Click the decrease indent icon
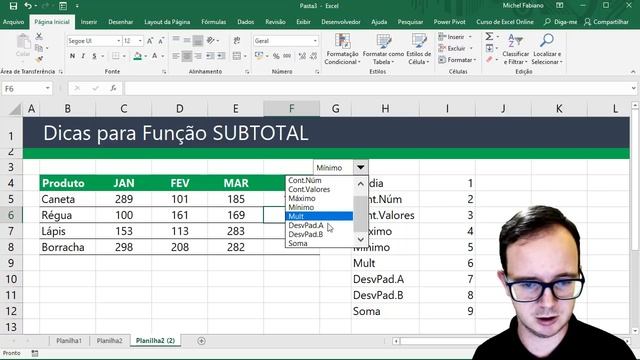The width and height of the screenshot is (640, 360). click(210, 56)
